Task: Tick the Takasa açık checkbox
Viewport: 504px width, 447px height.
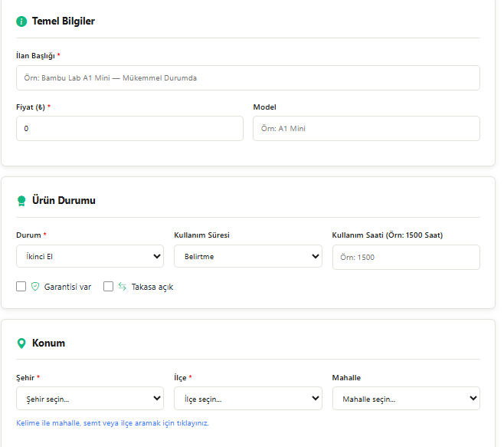Action: click(108, 287)
